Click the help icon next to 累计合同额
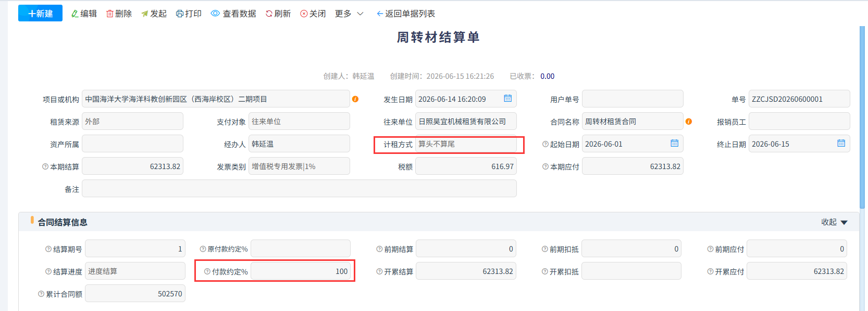The height and width of the screenshot is (311, 868). click(x=41, y=294)
